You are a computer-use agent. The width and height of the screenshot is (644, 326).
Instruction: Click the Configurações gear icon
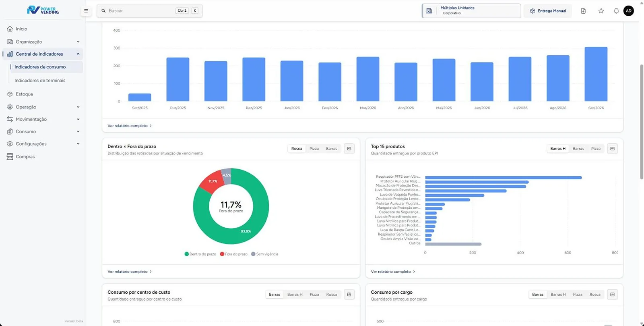(x=10, y=144)
